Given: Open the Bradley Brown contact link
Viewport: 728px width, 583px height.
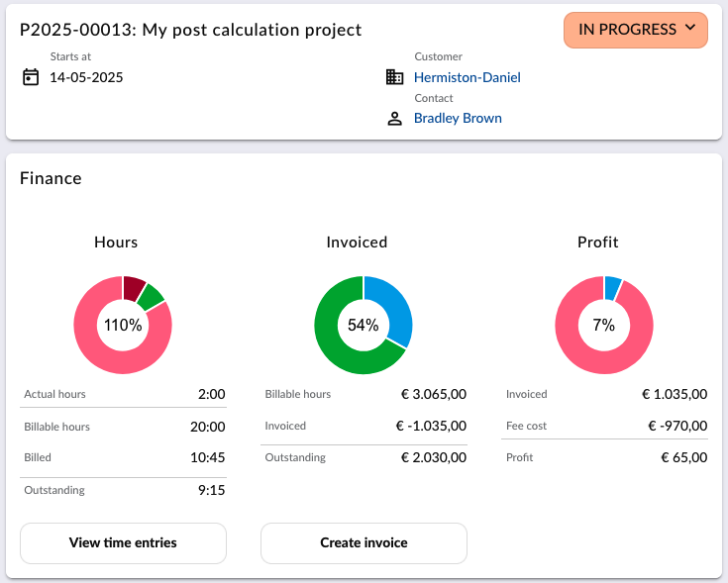Looking at the screenshot, I should (458, 118).
